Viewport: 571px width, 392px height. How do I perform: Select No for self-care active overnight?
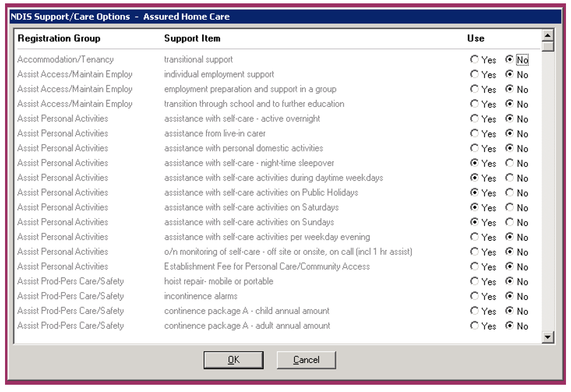(x=510, y=119)
